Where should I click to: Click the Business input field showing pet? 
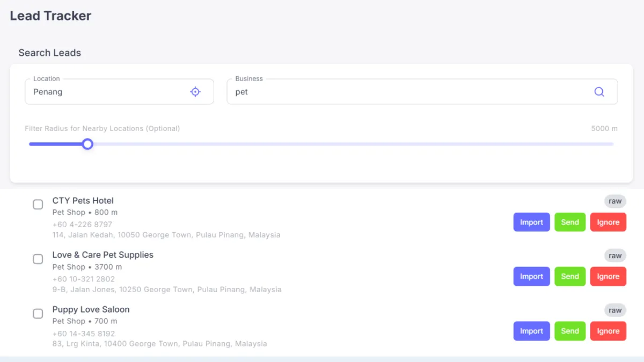(422, 92)
